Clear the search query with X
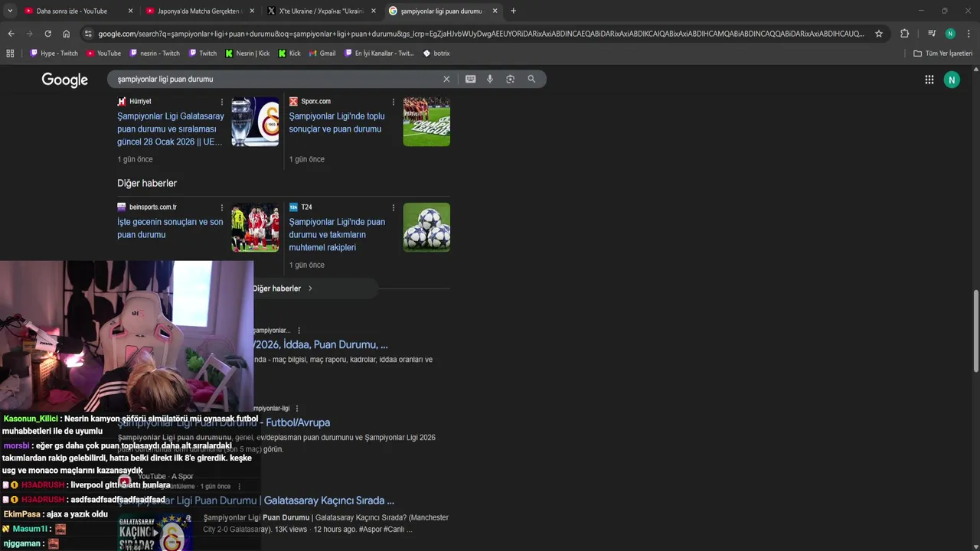The width and height of the screenshot is (980, 551). coord(446,79)
